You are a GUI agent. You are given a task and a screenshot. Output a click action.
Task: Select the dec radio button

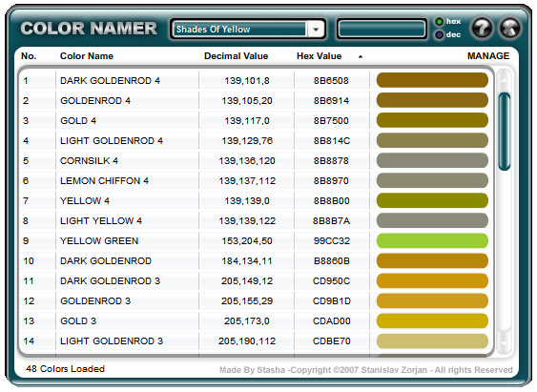439,34
